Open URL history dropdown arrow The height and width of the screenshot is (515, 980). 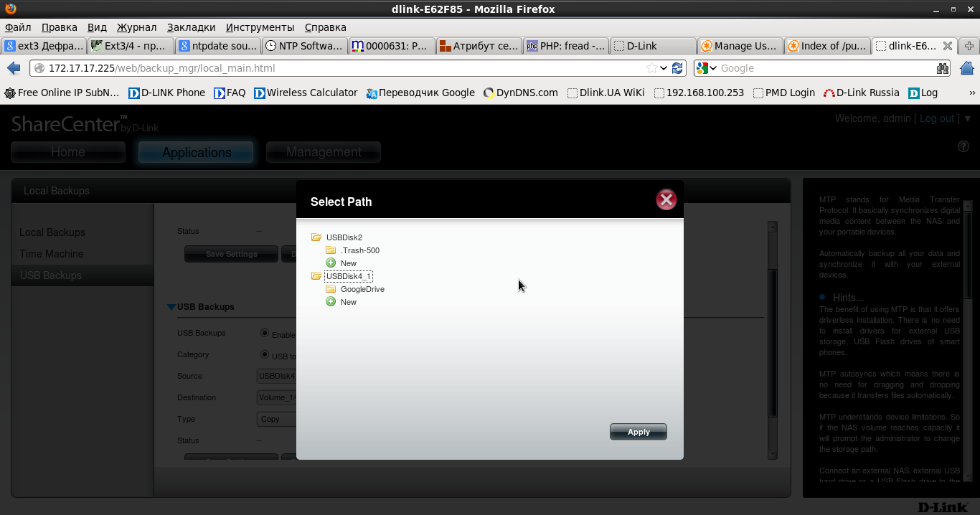point(664,68)
